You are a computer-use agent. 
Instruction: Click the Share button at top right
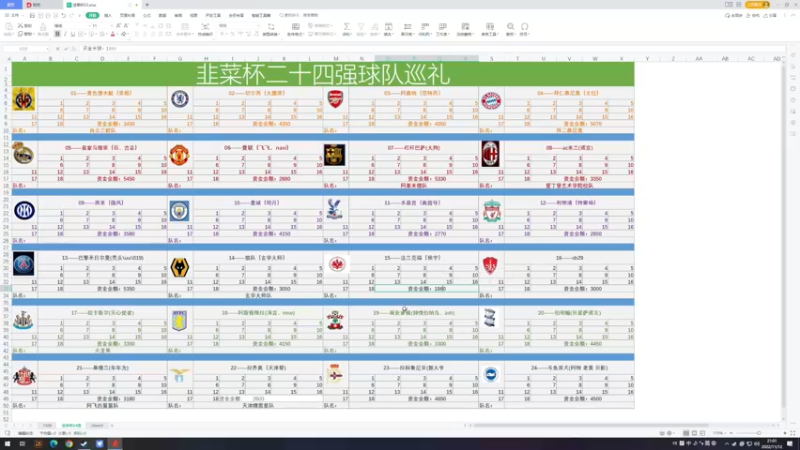point(771,16)
